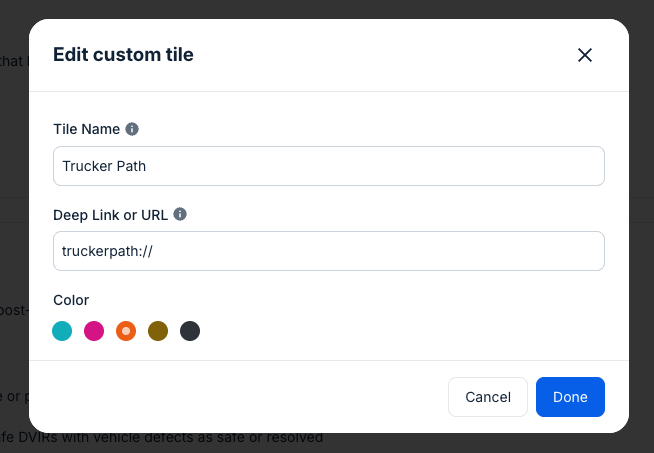Choose the dark charcoal color swatch
The width and height of the screenshot is (654, 453).
pyautogui.click(x=190, y=331)
